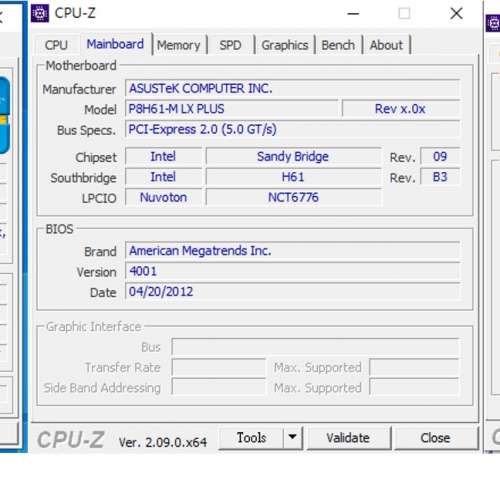Click the Manufacturer field ASUSTeK COMPUTER INC.
The width and height of the screenshot is (500, 500).
pyautogui.click(x=293, y=89)
